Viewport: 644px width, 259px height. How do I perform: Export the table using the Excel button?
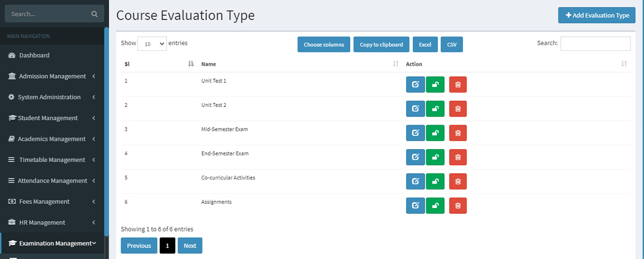tap(425, 45)
